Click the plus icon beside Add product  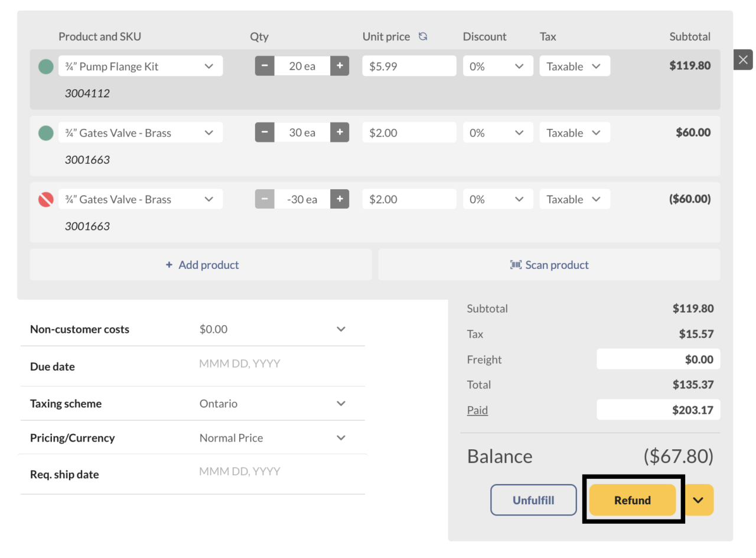point(169,265)
